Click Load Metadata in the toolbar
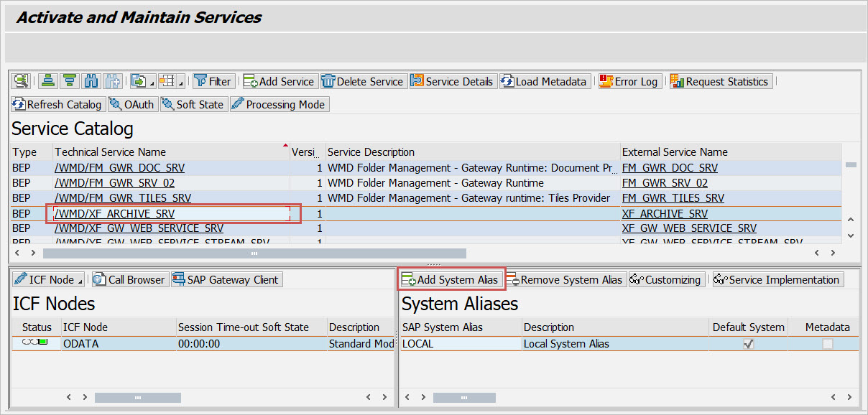The image size is (868, 415). [544, 81]
